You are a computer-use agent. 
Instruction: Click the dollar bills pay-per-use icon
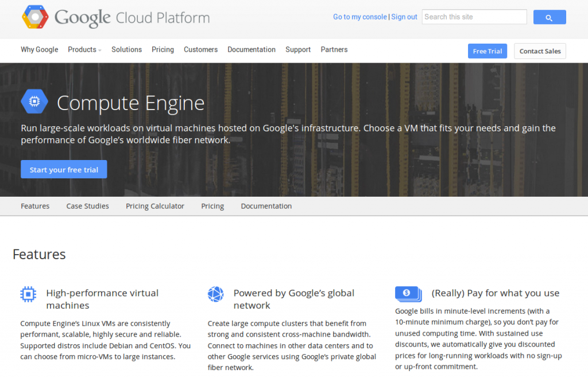coord(408,294)
